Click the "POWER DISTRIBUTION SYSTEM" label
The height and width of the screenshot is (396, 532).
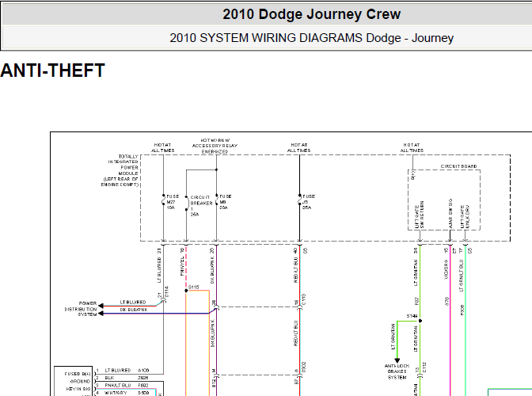click(x=81, y=309)
